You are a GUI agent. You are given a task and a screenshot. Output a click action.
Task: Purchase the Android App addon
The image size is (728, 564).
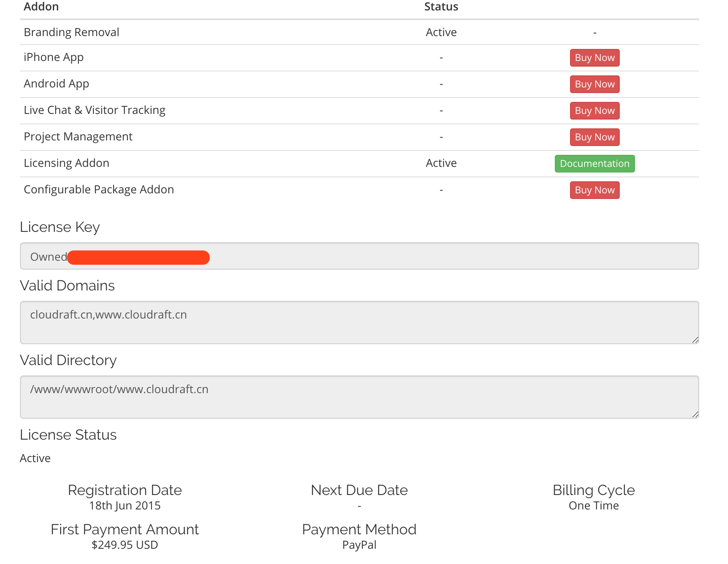click(595, 84)
